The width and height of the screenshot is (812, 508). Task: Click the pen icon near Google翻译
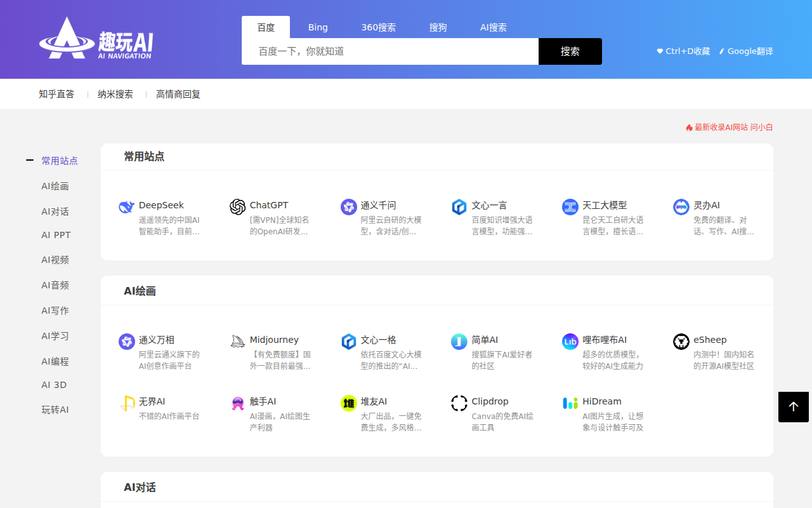(722, 51)
